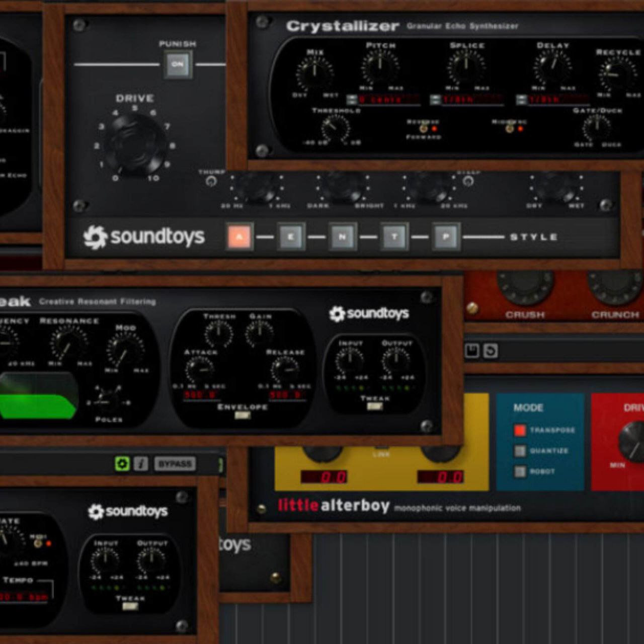Flip the MIDI sync switch in Crystallizer
The height and width of the screenshot is (644, 644).
[510, 129]
